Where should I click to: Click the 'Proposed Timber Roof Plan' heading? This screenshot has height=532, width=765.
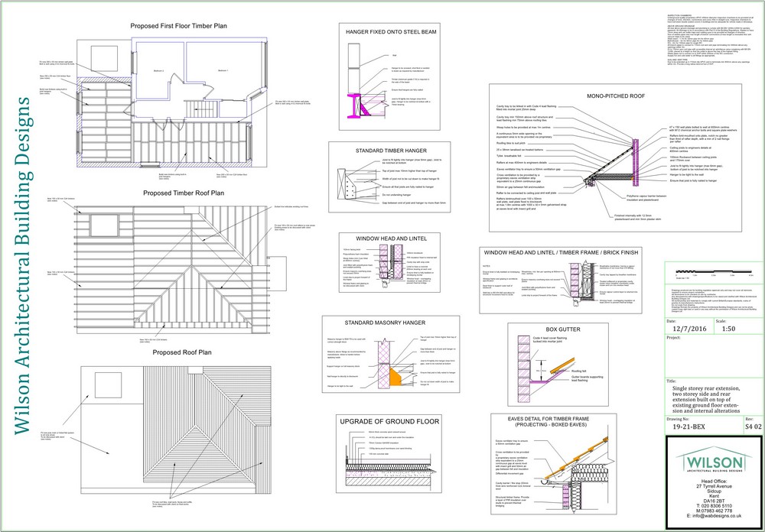click(184, 193)
